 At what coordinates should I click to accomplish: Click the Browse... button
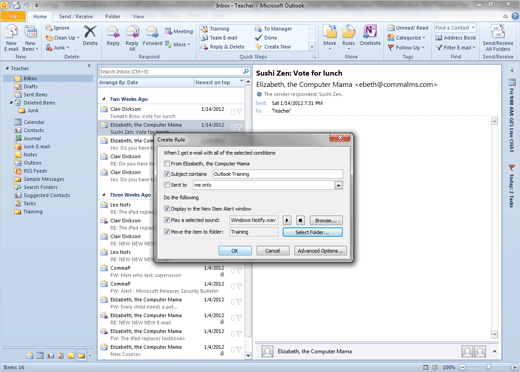[326, 220]
